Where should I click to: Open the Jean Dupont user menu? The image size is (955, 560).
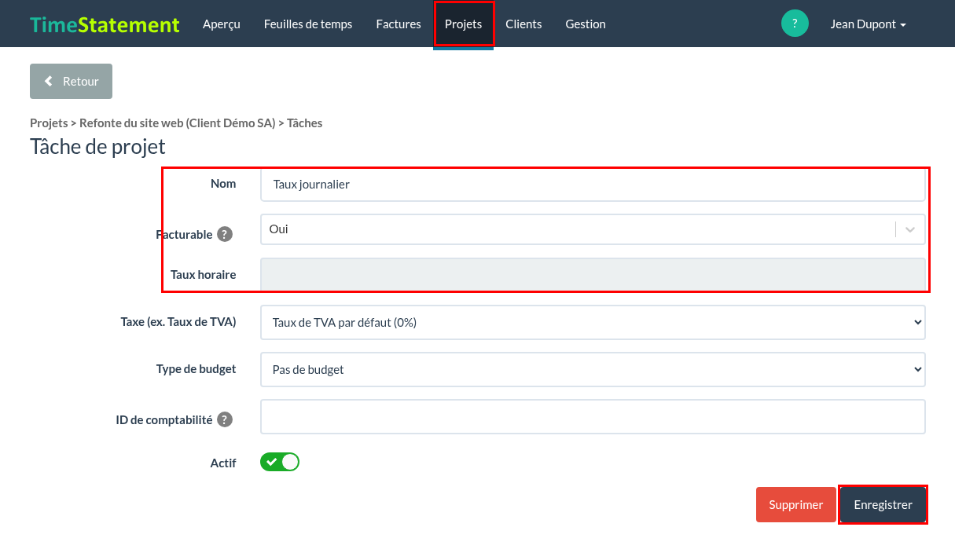tap(868, 24)
